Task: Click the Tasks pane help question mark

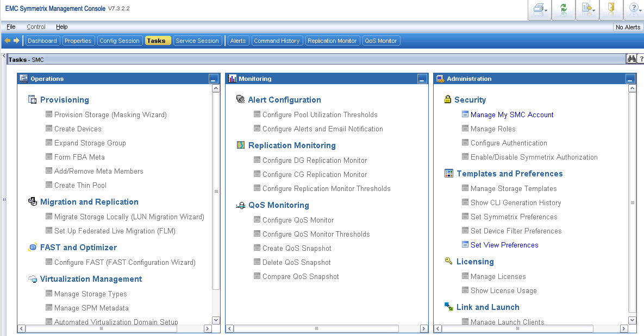Action: pyautogui.click(x=641, y=59)
